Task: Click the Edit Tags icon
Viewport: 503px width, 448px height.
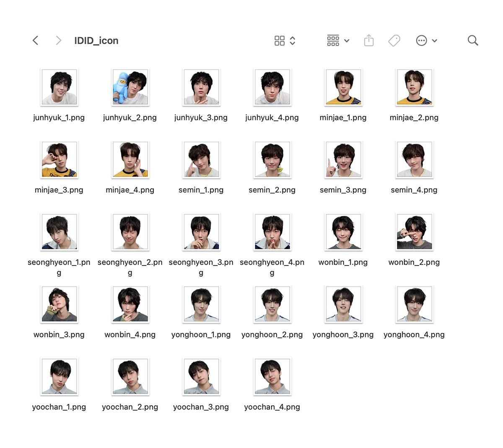Action: click(394, 41)
